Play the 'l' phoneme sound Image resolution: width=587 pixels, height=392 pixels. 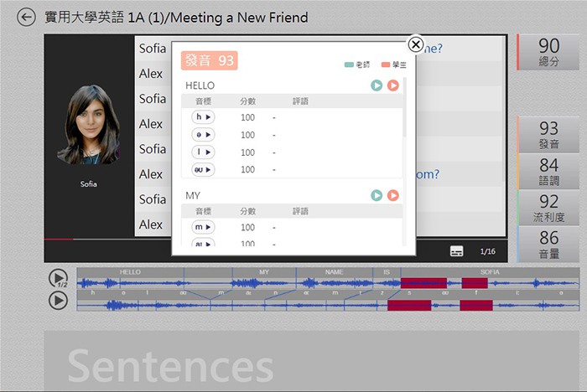point(203,152)
